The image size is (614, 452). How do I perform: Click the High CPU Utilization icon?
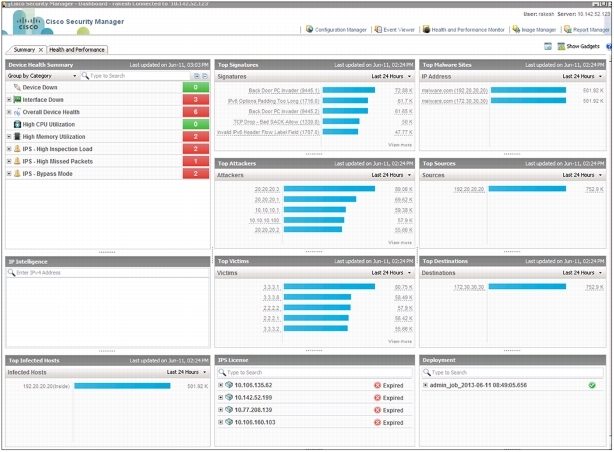[x=17, y=124]
